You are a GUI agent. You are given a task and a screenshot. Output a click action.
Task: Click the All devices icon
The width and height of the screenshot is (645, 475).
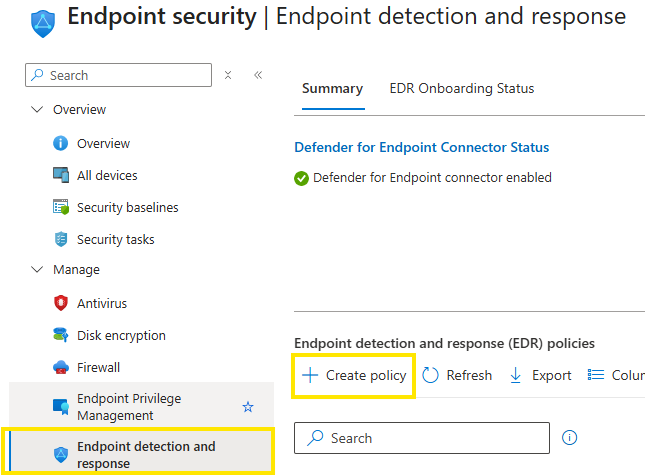(x=61, y=176)
